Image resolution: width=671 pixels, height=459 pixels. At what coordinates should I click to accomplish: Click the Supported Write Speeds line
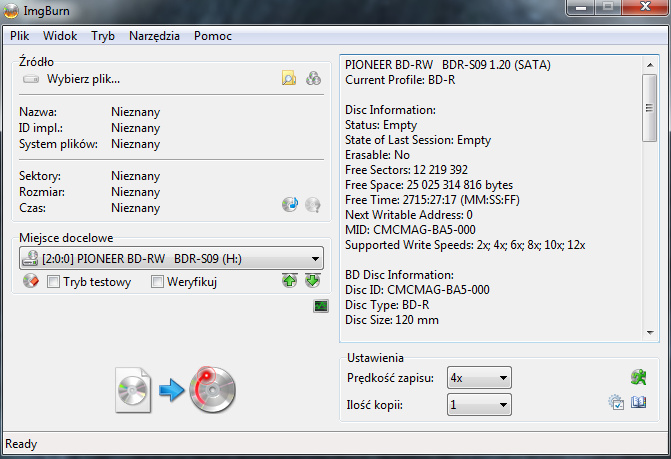(x=465, y=245)
